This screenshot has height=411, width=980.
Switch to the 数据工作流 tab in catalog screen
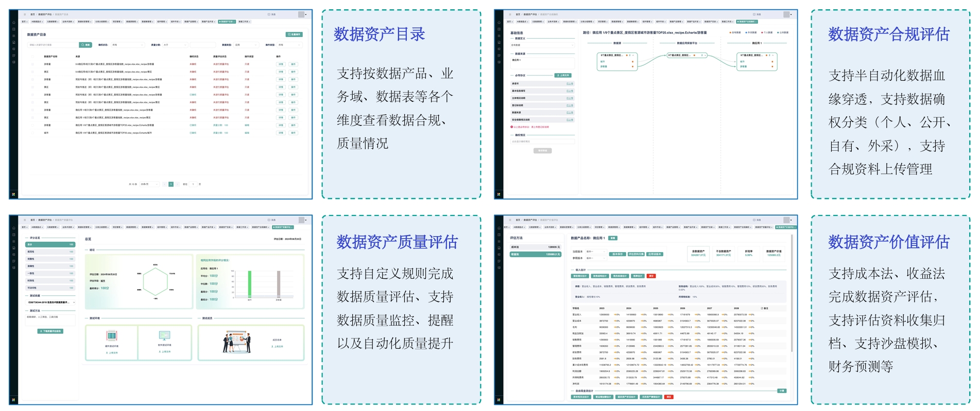pyautogui.click(x=244, y=22)
